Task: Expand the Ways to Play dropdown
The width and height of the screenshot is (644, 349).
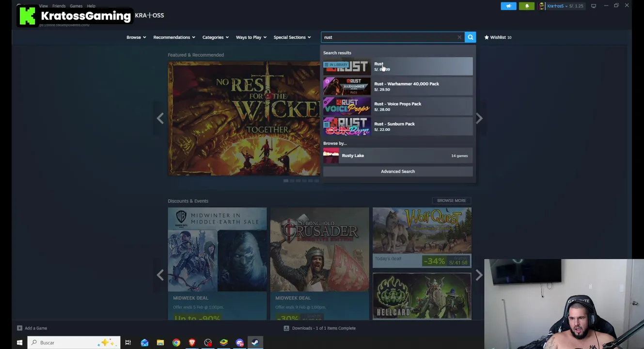Action: (251, 37)
